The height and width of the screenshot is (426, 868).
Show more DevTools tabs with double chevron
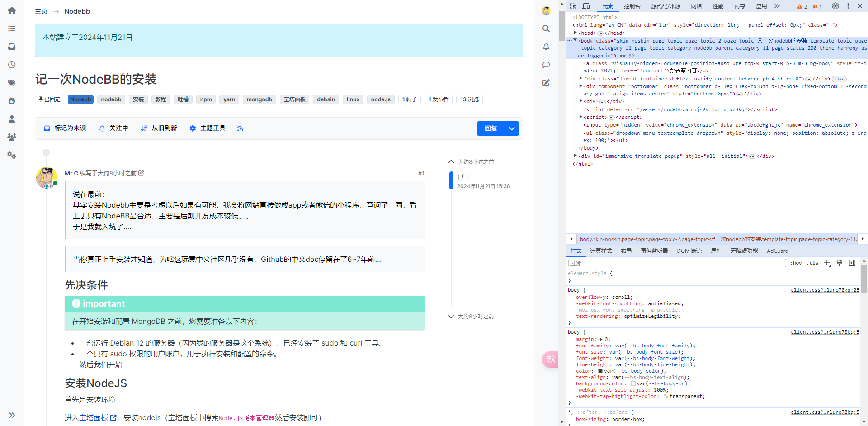click(777, 6)
